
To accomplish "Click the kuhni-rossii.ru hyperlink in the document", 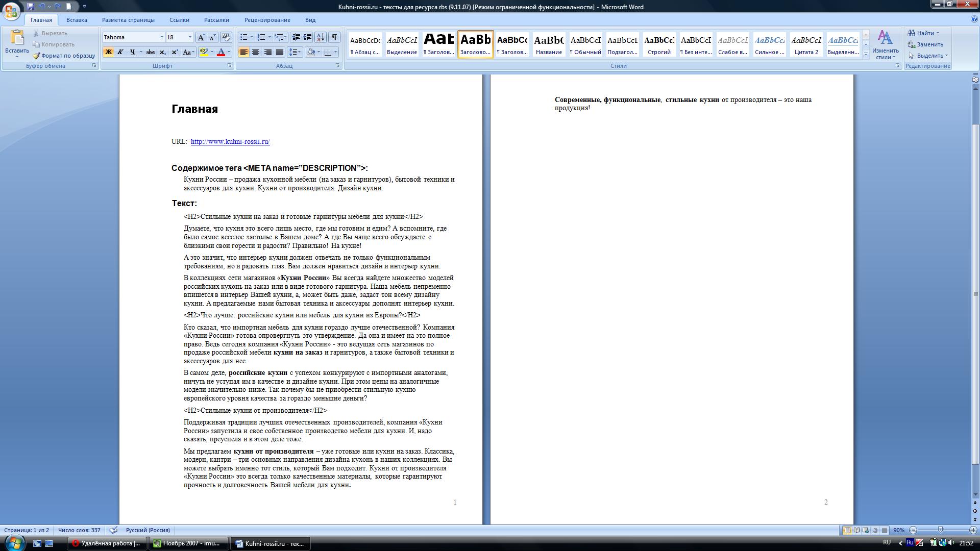I will click(x=230, y=142).
